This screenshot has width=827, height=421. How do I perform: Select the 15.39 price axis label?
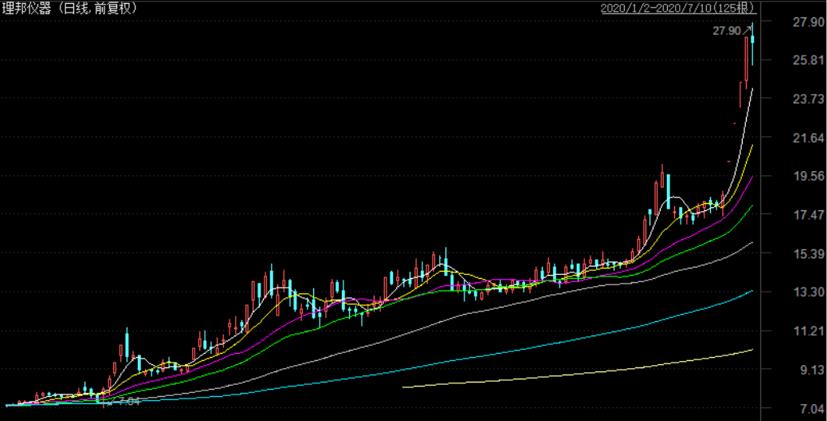coord(808,254)
